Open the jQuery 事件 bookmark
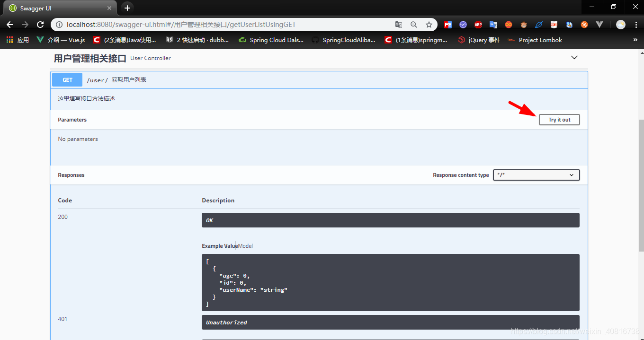The image size is (644, 340). [x=479, y=40]
